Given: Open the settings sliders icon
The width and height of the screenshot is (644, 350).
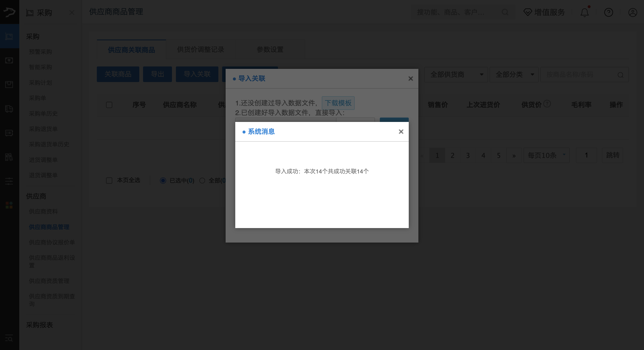Looking at the screenshot, I should coord(9,181).
